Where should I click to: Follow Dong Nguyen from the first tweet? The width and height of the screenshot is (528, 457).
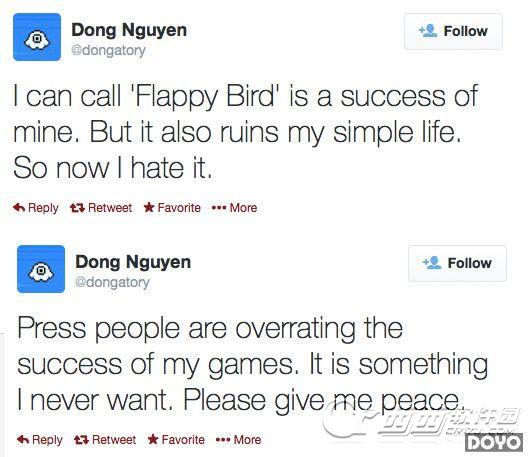[x=453, y=31]
